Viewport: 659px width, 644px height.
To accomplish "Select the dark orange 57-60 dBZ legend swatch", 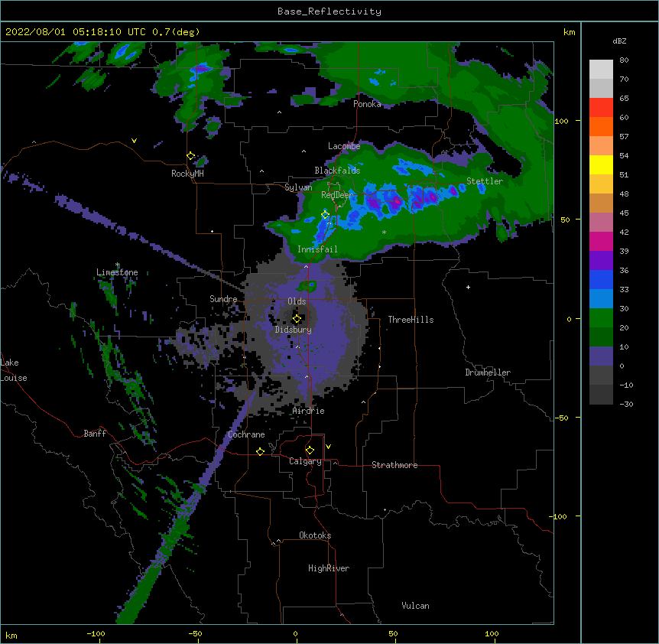I will [x=601, y=126].
